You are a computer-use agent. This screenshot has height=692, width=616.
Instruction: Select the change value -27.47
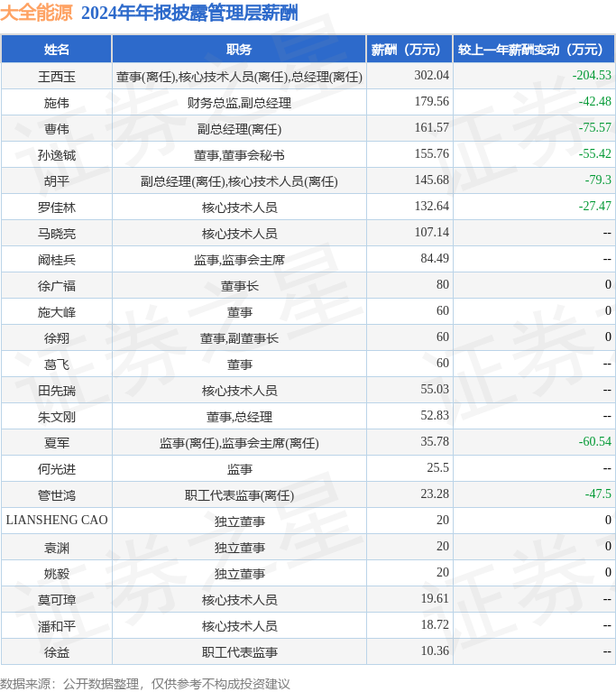(595, 206)
